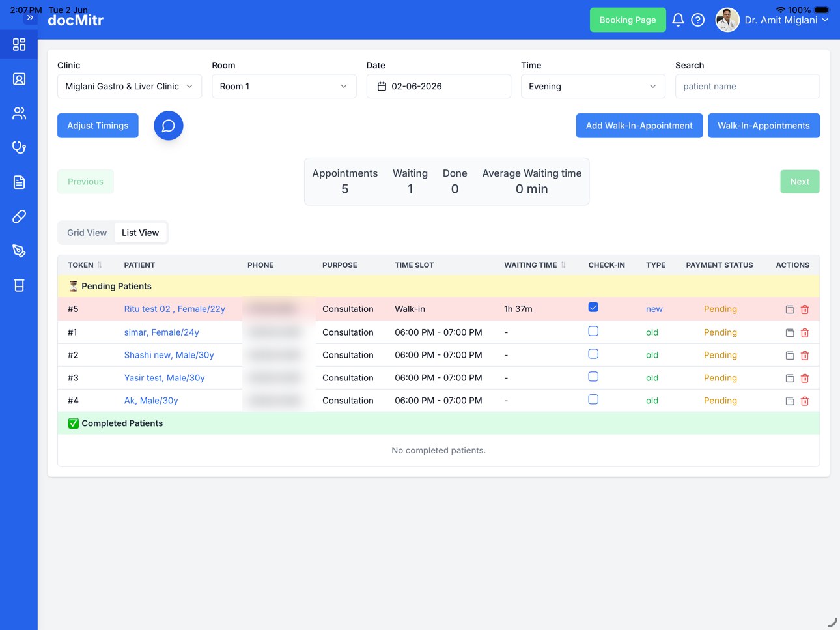Delete Ritu test 02 appointment
840x630 pixels.
coord(805,309)
